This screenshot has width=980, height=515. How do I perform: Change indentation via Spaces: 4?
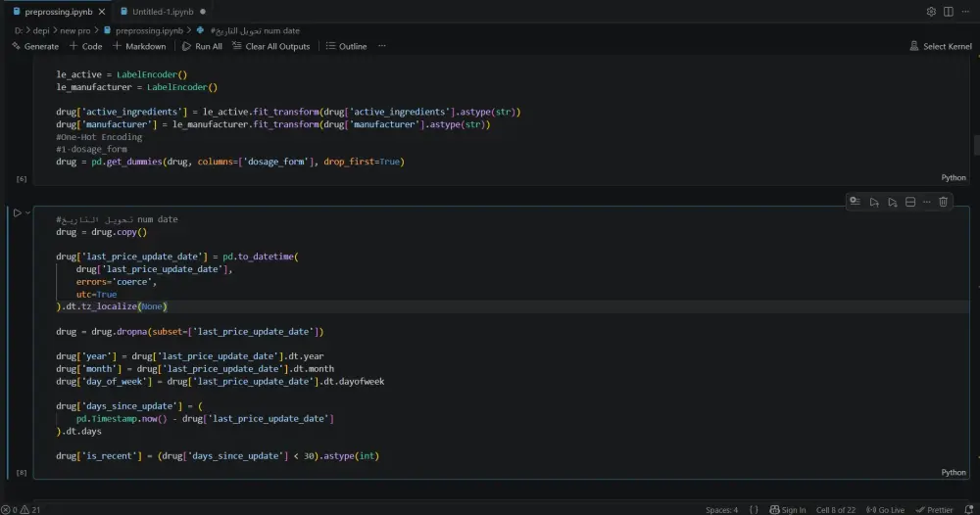(721, 510)
